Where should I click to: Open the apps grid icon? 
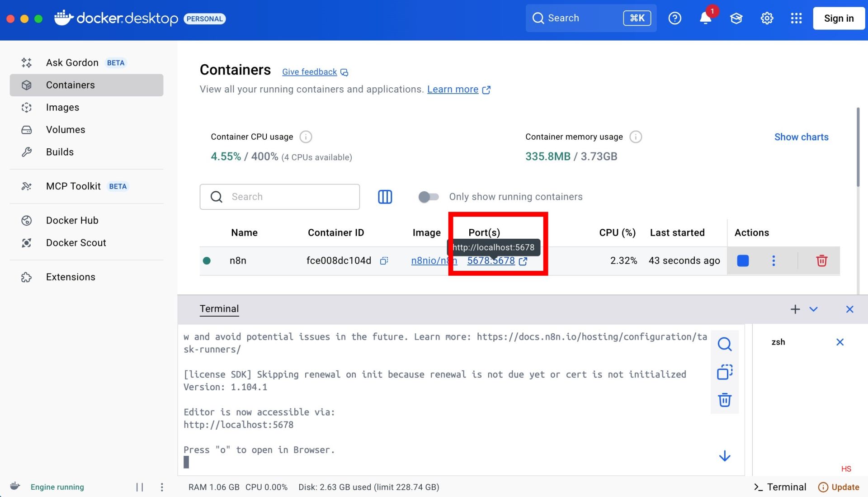click(797, 18)
